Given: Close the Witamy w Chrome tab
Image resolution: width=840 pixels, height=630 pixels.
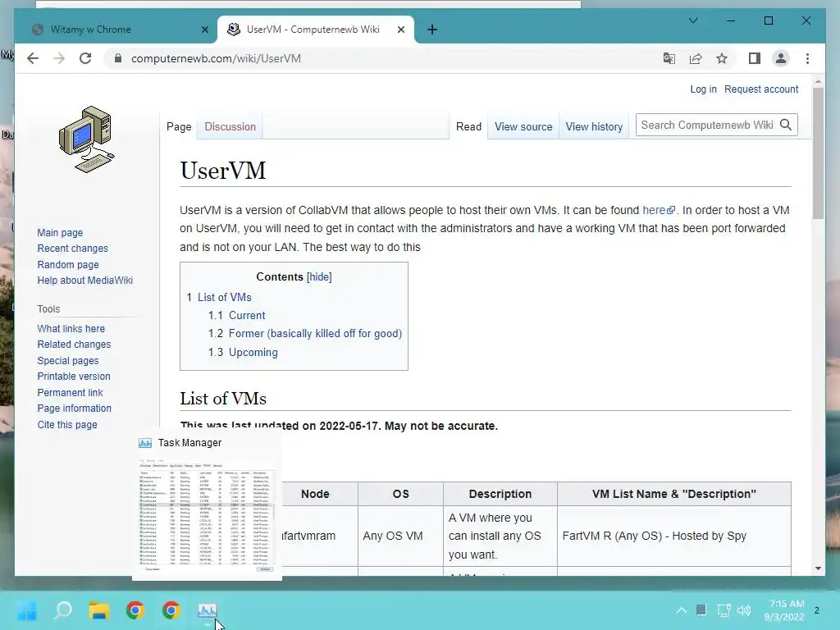Looking at the screenshot, I should point(204,30).
